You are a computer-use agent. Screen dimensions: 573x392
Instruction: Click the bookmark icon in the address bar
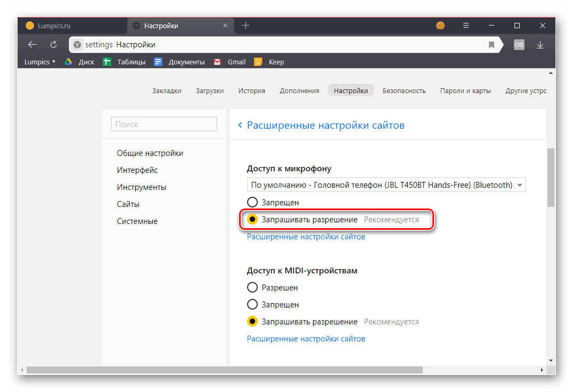(492, 45)
